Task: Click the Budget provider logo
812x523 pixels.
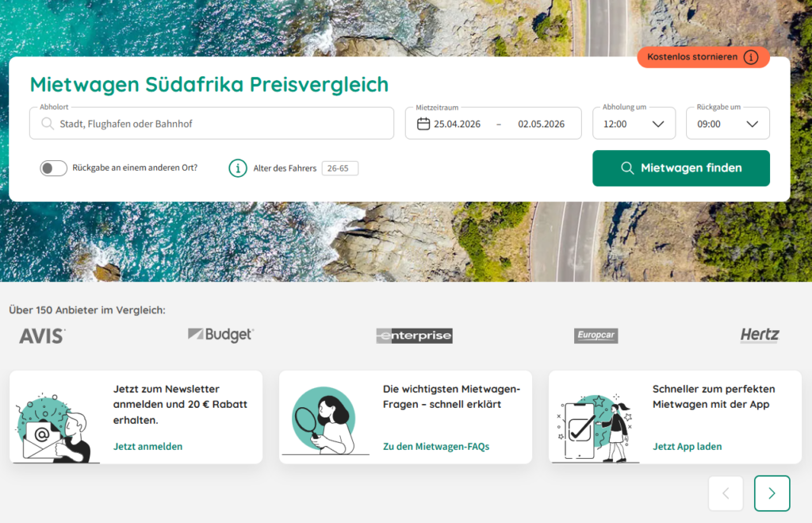Action: coord(221,335)
